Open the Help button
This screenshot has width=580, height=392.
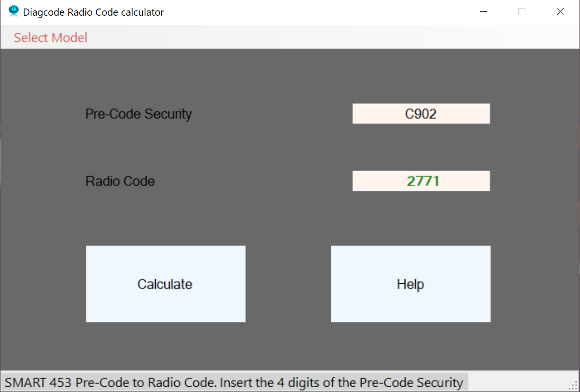click(x=411, y=284)
